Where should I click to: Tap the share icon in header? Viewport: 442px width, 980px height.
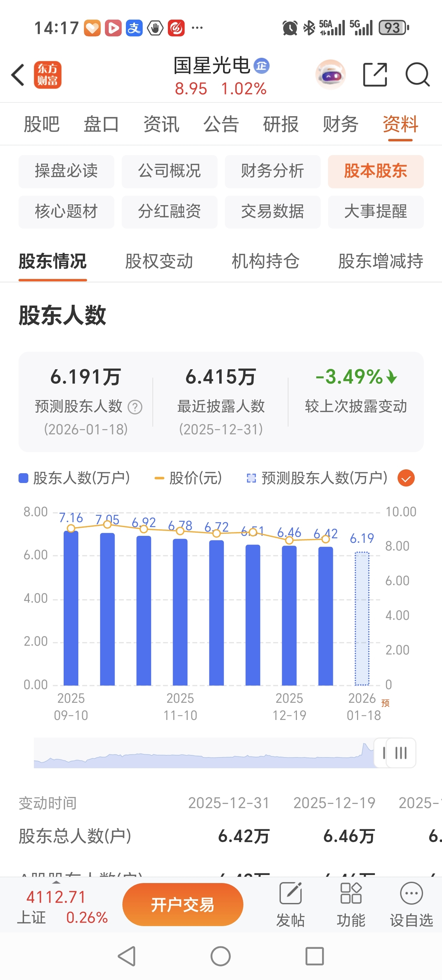click(x=375, y=75)
